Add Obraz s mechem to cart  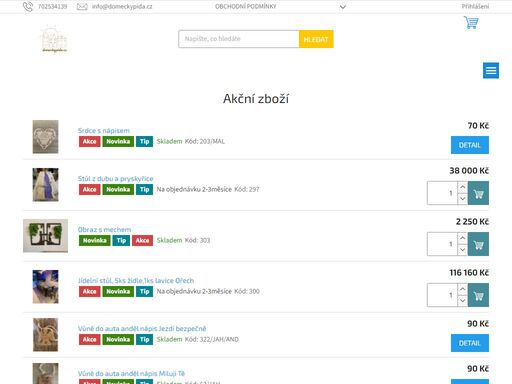[478, 244]
